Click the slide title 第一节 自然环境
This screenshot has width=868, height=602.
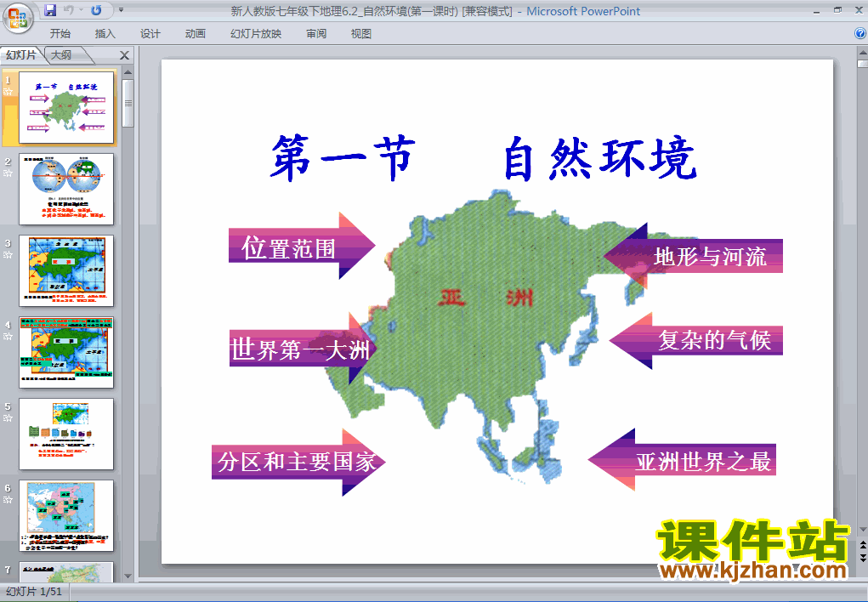tap(483, 159)
